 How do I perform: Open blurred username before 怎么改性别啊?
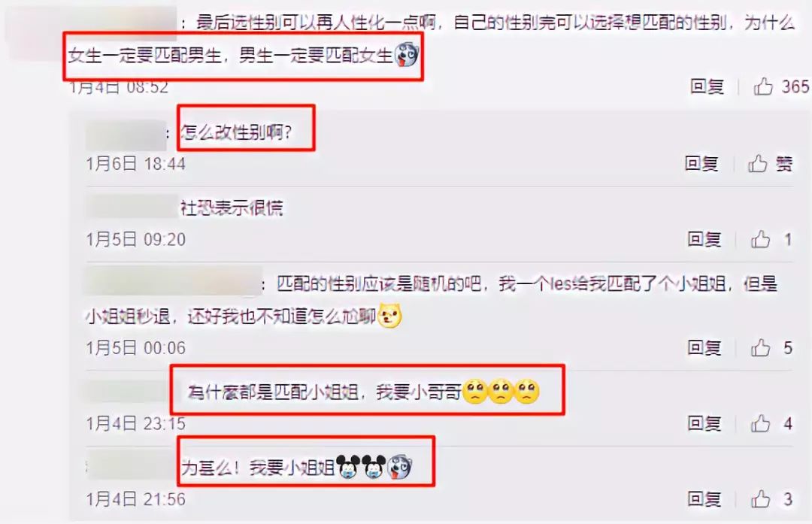pos(126,135)
